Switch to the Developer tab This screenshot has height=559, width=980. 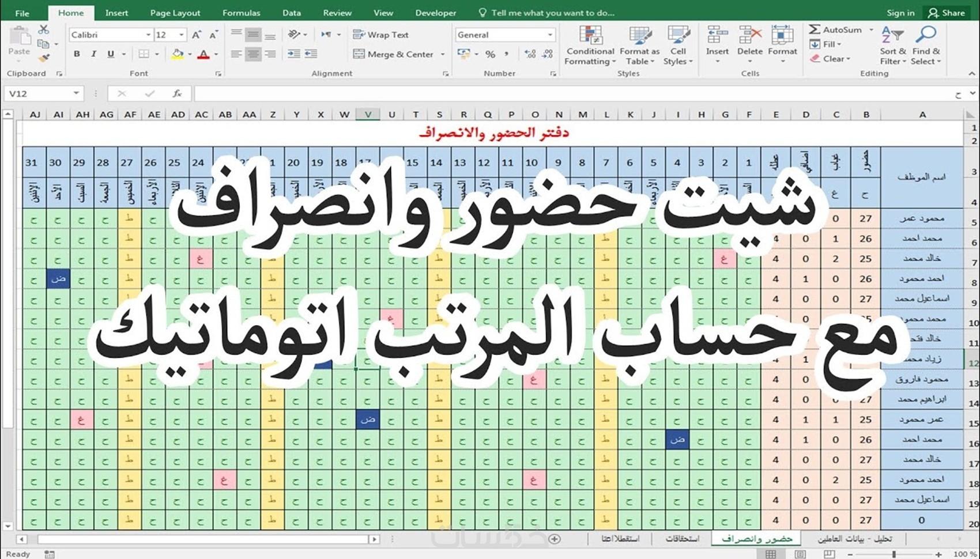point(436,13)
